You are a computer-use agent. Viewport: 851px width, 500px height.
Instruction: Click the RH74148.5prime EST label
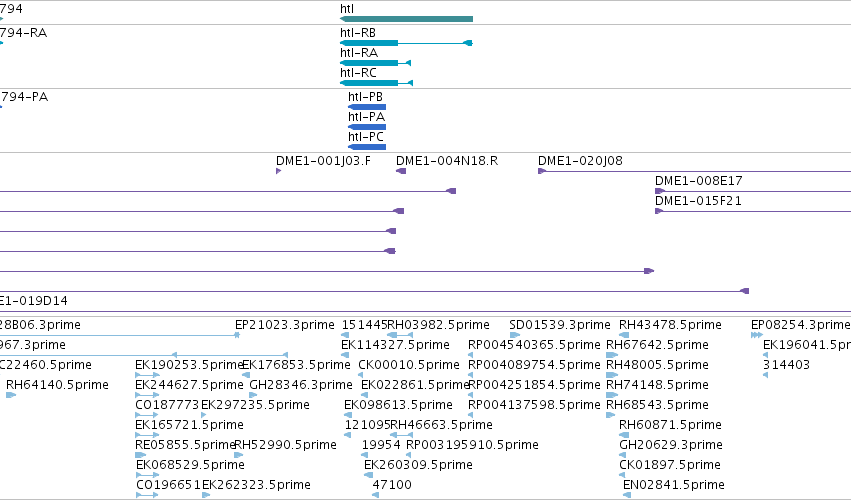(x=657, y=385)
